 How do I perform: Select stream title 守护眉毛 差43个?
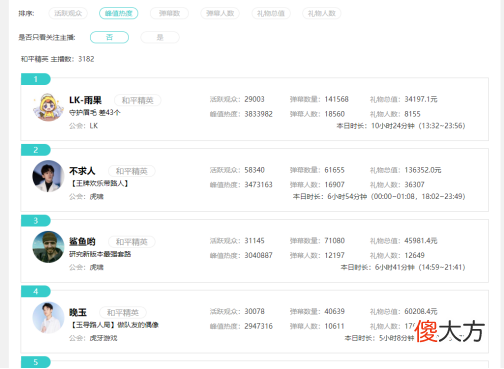tap(95, 113)
